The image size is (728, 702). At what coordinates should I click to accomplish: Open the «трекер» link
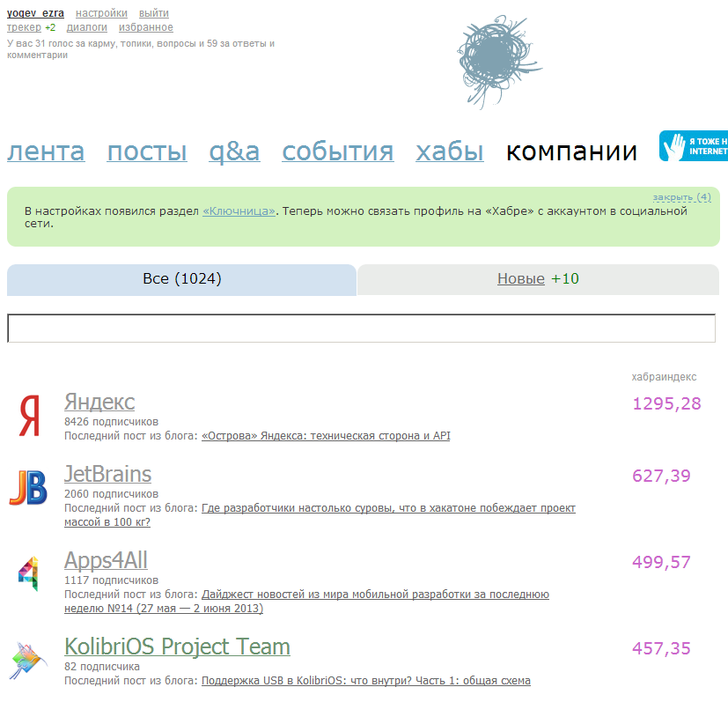pyautogui.click(x=24, y=27)
